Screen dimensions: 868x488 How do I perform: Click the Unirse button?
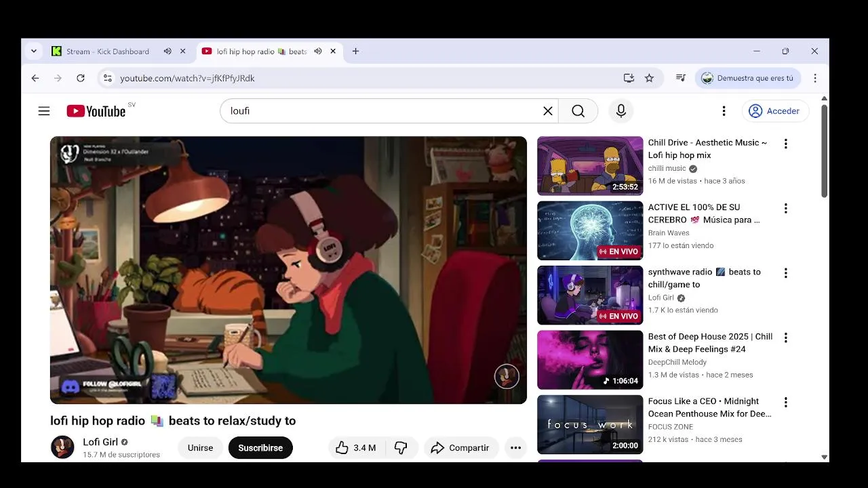[200, 448]
